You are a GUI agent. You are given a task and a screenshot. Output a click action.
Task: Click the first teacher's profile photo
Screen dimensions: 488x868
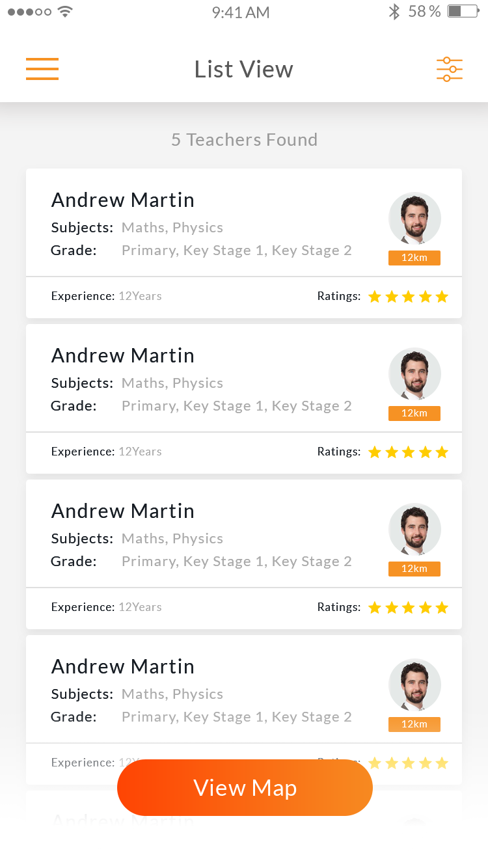click(414, 219)
